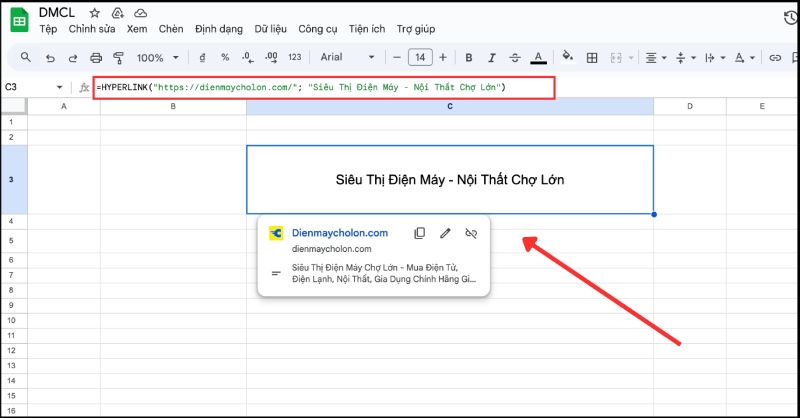Select row 3 header
800x418 pixels.
click(13, 180)
